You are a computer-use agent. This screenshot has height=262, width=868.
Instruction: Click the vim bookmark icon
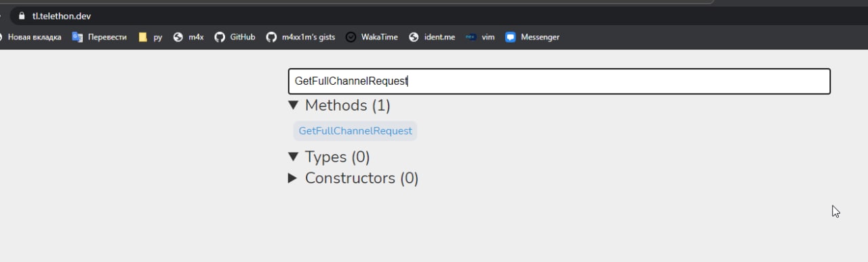click(x=471, y=37)
